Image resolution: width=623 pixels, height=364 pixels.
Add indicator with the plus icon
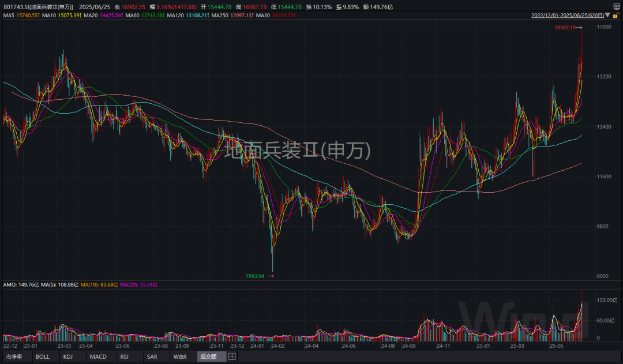coord(232,357)
